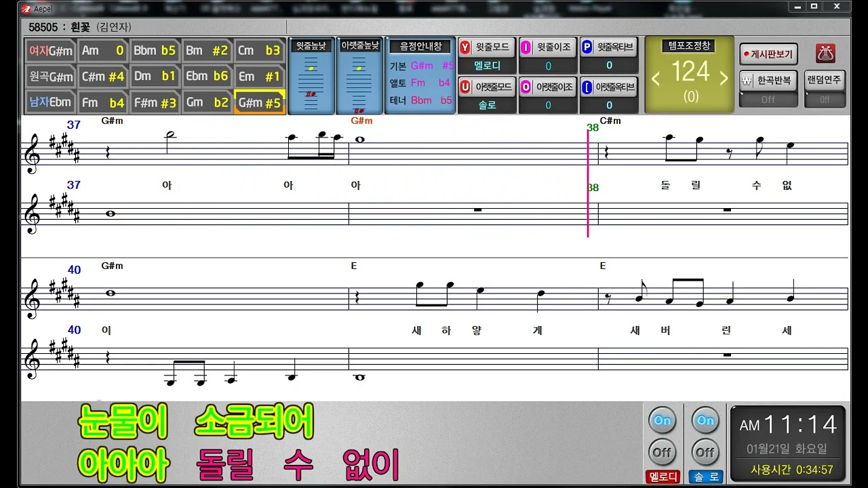Choose the Em #1 key
Viewport: 868px width, 488px height.
coord(259,77)
